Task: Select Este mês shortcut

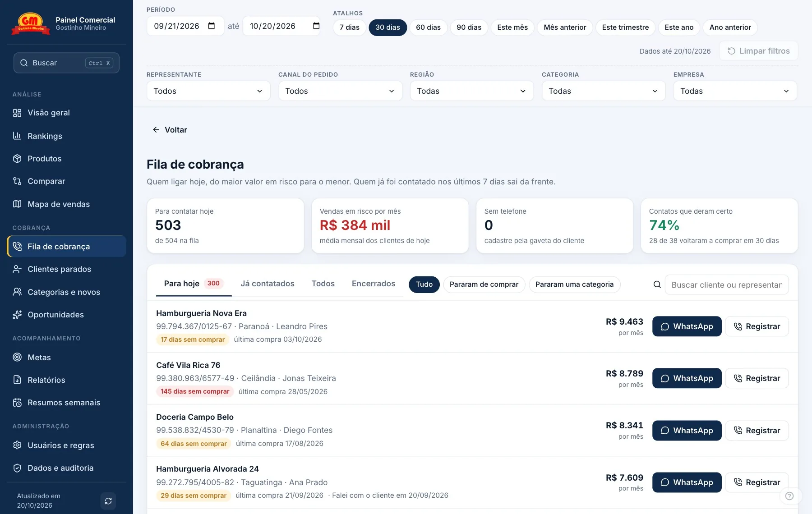Action: click(x=512, y=28)
